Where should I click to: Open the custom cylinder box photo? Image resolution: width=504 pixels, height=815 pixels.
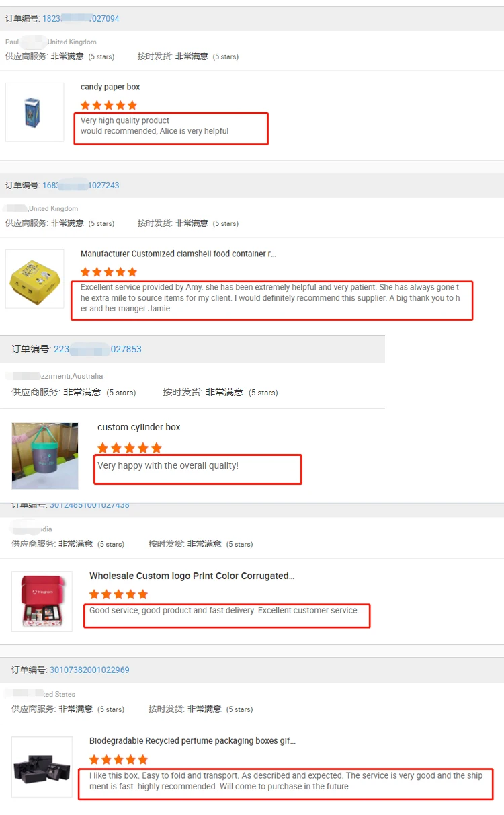pos(45,455)
